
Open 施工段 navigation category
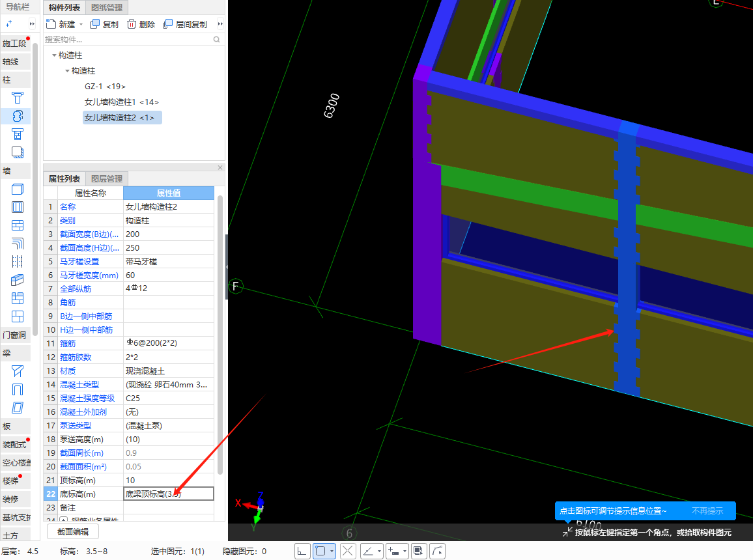tap(16, 43)
